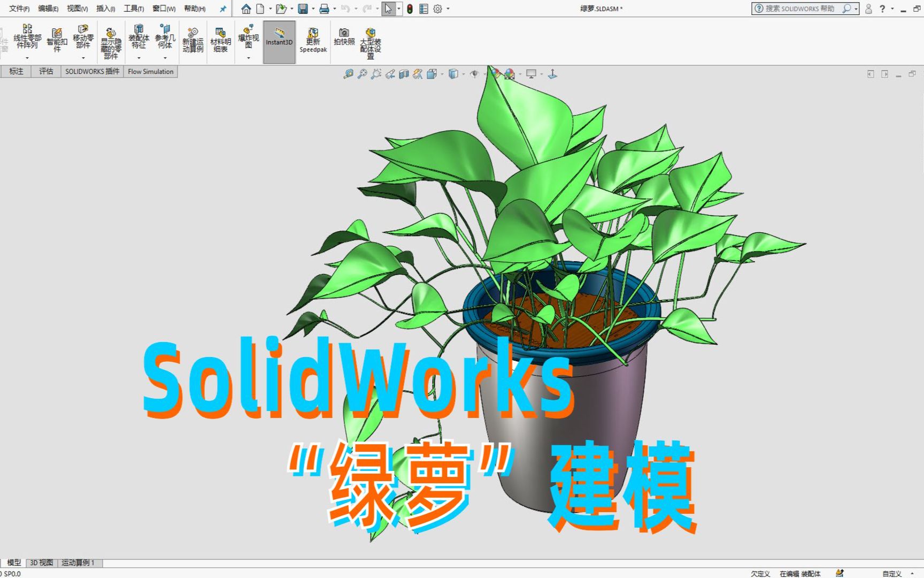Open the Options gear icon

pyautogui.click(x=437, y=9)
